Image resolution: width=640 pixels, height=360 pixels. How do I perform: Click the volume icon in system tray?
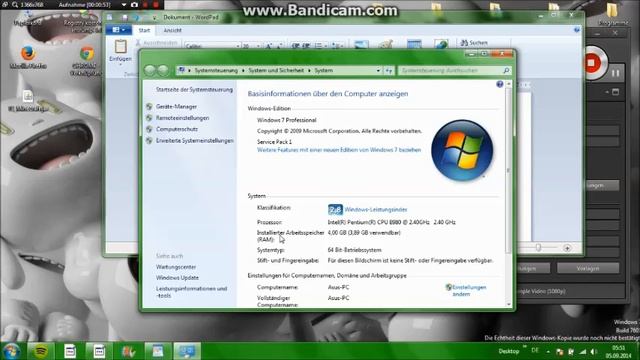[594, 351]
